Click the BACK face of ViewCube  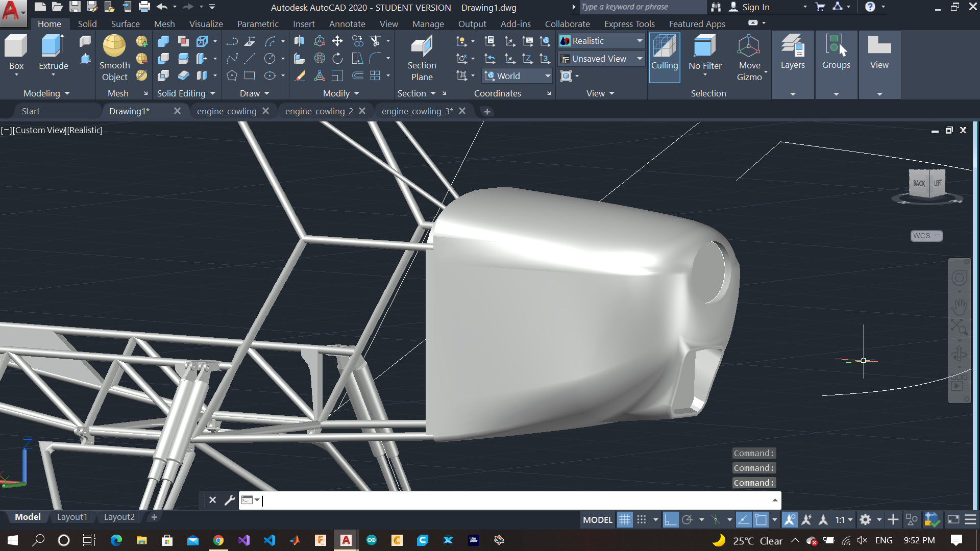(919, 183)
